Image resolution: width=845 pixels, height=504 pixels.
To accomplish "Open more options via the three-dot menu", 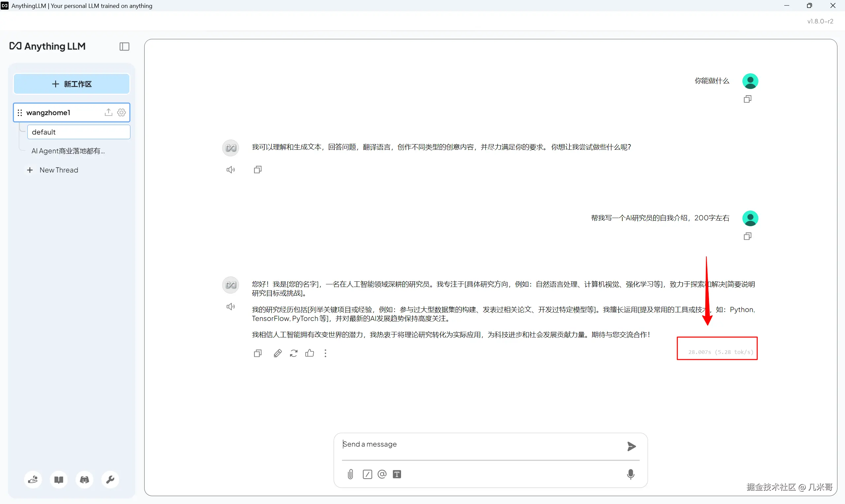I will tap(325, 353).
